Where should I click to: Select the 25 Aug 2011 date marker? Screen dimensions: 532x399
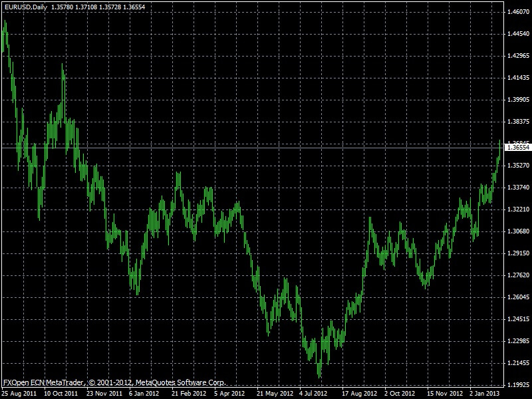[19, 394]
